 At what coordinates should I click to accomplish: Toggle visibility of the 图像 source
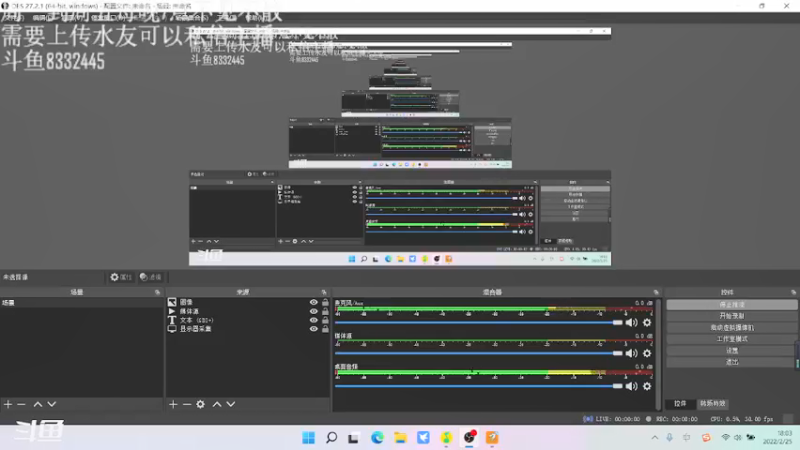[313, 302]
